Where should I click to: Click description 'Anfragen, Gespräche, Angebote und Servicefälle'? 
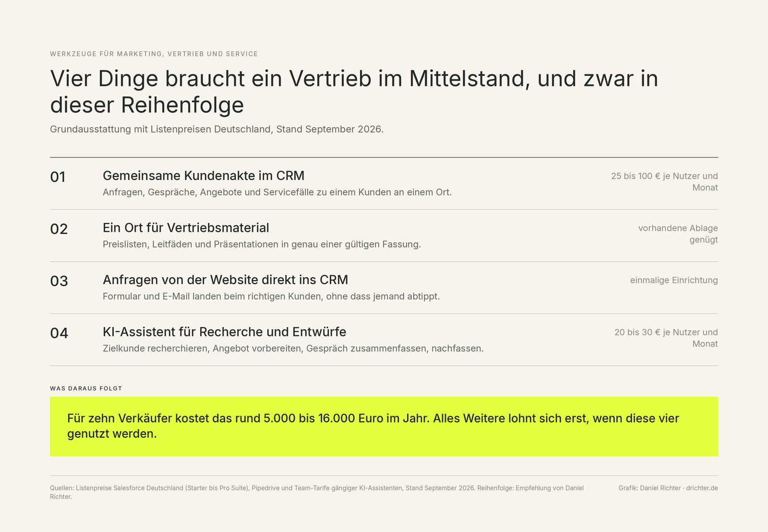coord(277,193)
